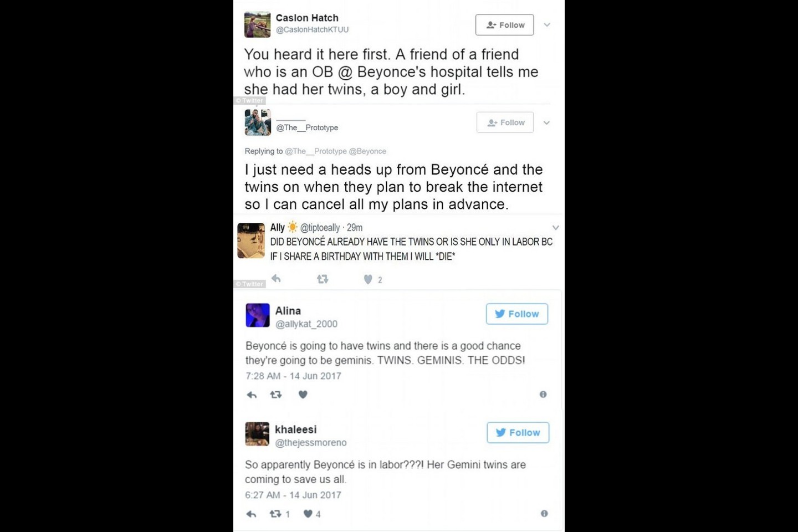This screenshot has width=798, height=532.
Task: Open info icon on Alina's tweet
Action: (543, 394)
